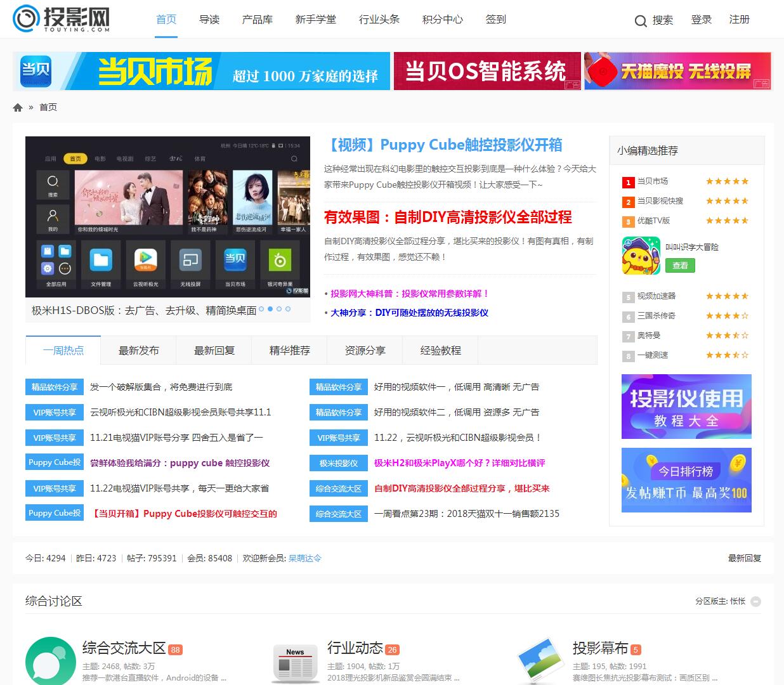This screenshot has width=784, height=685.
Task: Open the 投影幕布 forum title
Action: coord(601,648)
